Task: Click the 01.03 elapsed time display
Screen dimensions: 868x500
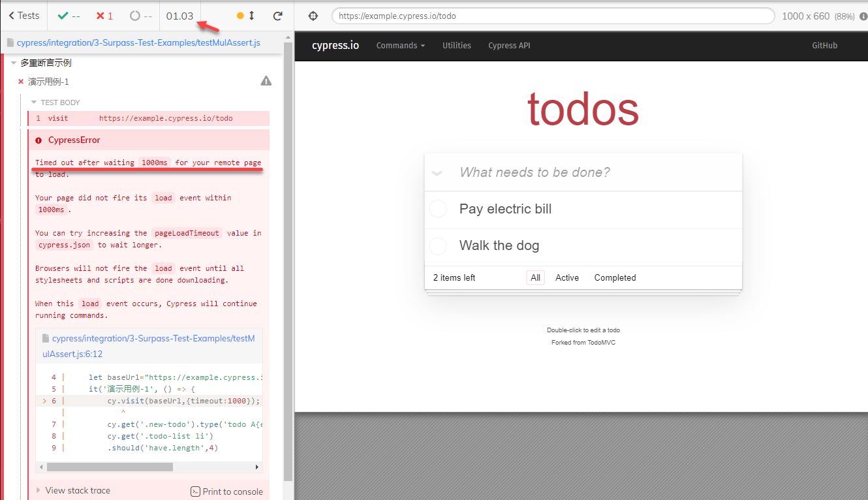Action: pyautogui.click(x=179, y=16)
